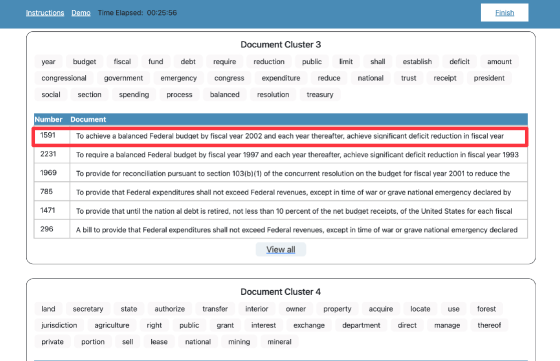Select document row number 785
This screenshot has height=361, width=560.
(x=280, y=192)
